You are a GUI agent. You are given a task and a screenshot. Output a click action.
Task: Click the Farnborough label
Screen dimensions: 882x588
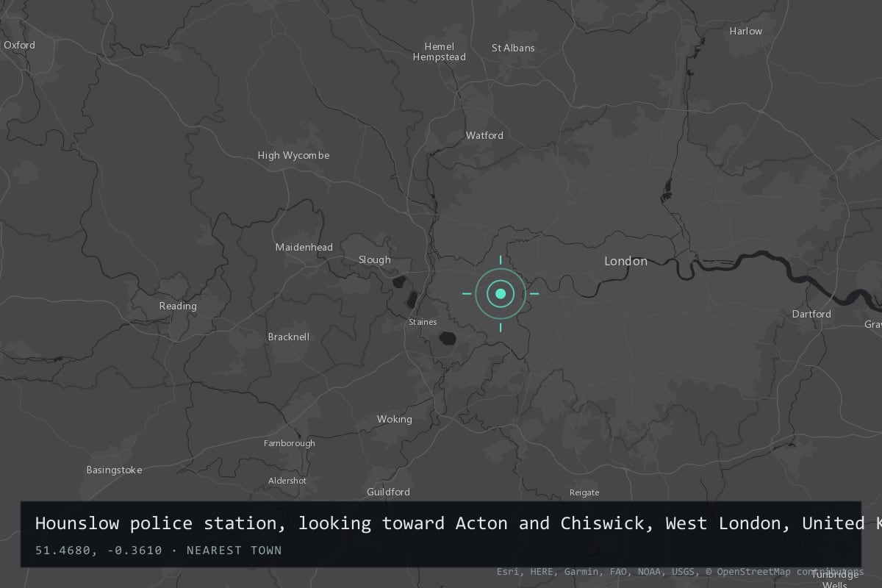[x=290, y=443]
